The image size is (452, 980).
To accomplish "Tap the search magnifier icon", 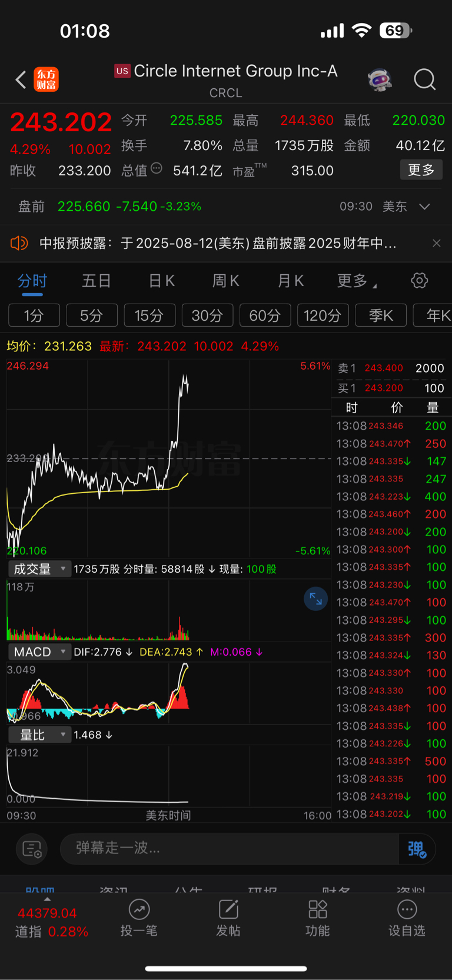I will (424, 79).
